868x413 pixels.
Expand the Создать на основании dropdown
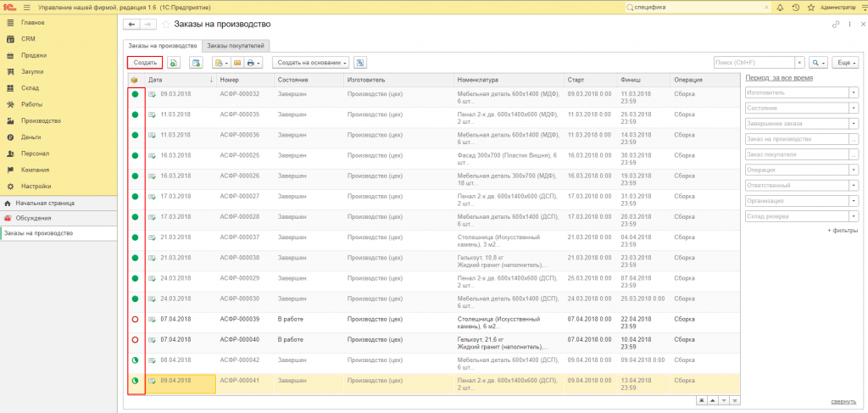point(311,63)
